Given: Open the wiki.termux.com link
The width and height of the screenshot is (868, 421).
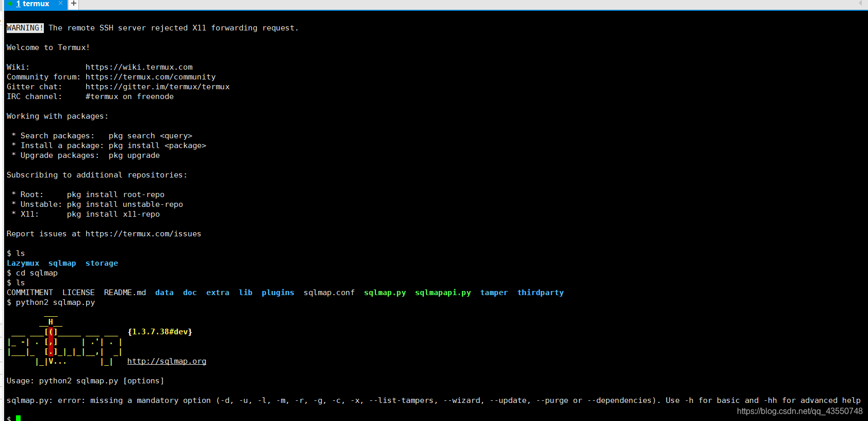Looking at the screenshot, I should click(x=139, y=67).
